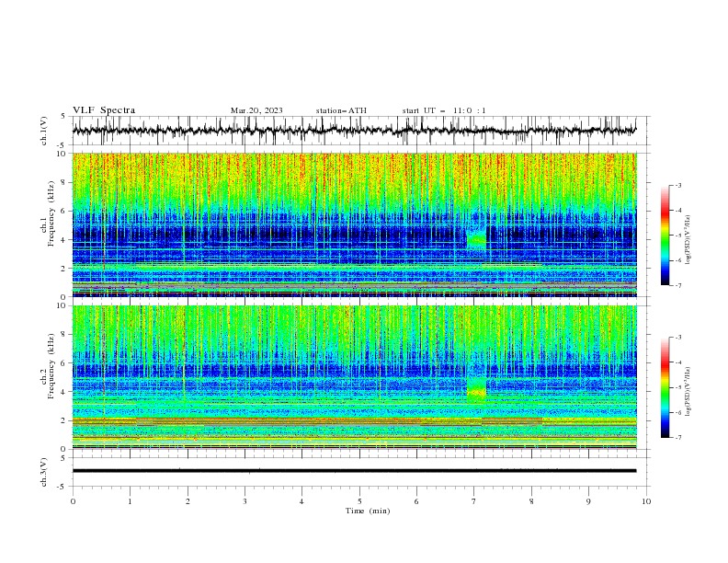The width and height of the screenshot is (728, 563).
Task: Click time axis tick label '8'
Action: click(x=531, y=501)
